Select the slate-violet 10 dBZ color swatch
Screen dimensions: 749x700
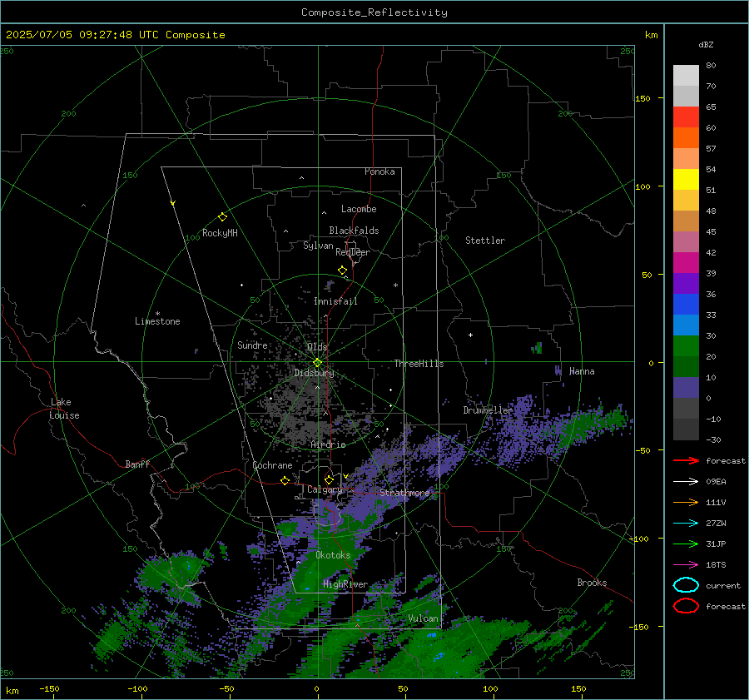686,388
